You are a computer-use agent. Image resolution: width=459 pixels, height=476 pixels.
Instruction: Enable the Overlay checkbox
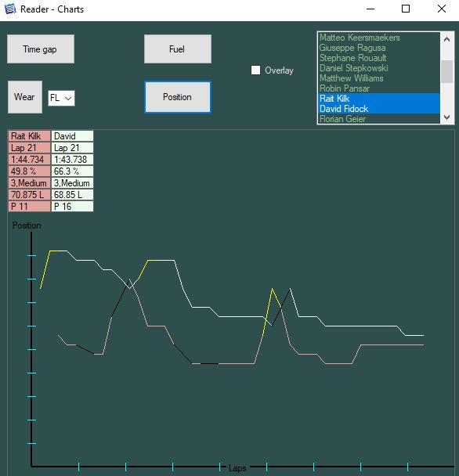(x=256, y=70)
